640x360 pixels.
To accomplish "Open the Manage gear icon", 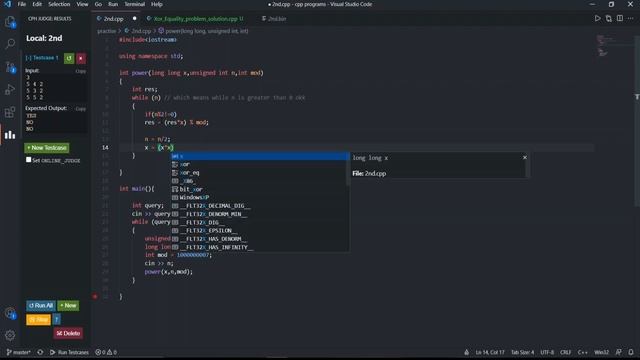I will click(x=10, y=335).
